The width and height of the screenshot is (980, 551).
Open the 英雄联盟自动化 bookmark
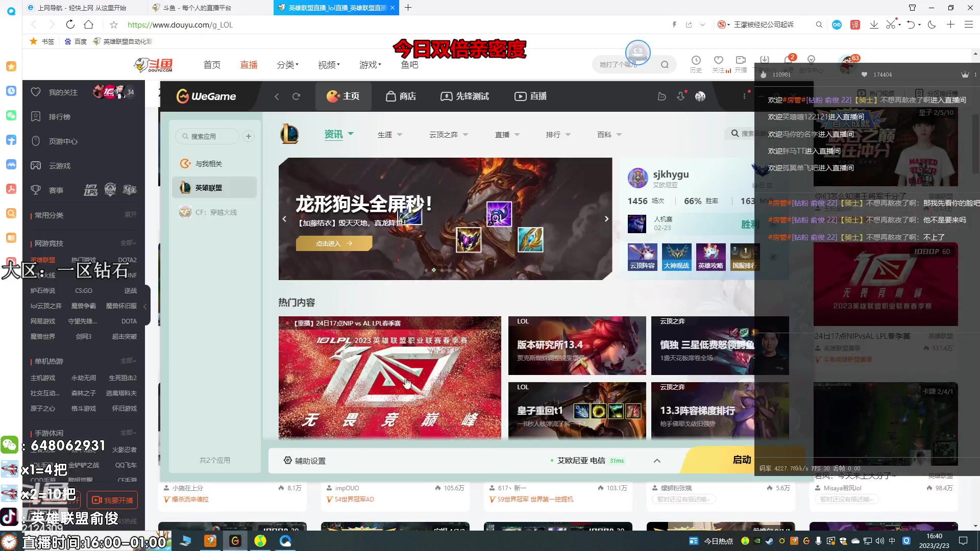coord(122,41)
